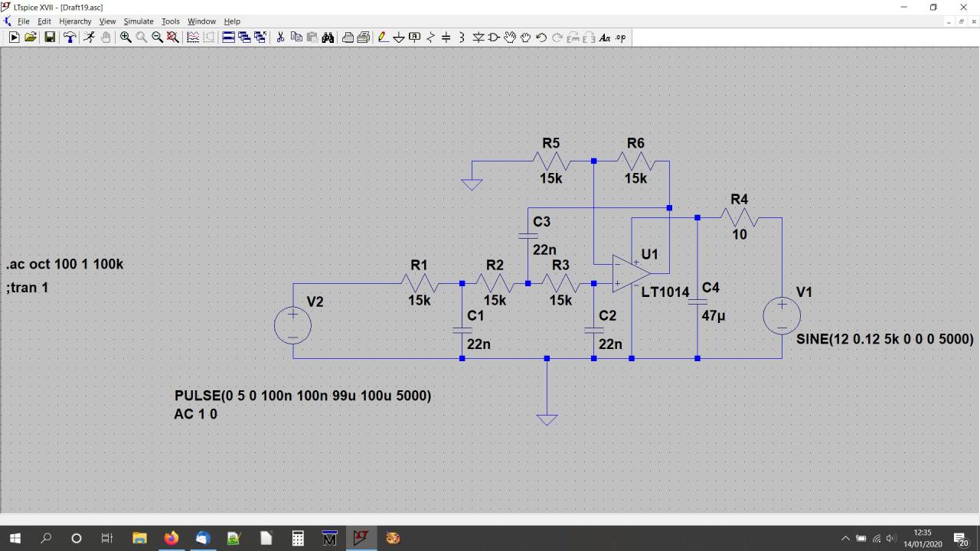Open the Windows Start menu
This screenshot has height=551, width=980.
pos(15,538)
